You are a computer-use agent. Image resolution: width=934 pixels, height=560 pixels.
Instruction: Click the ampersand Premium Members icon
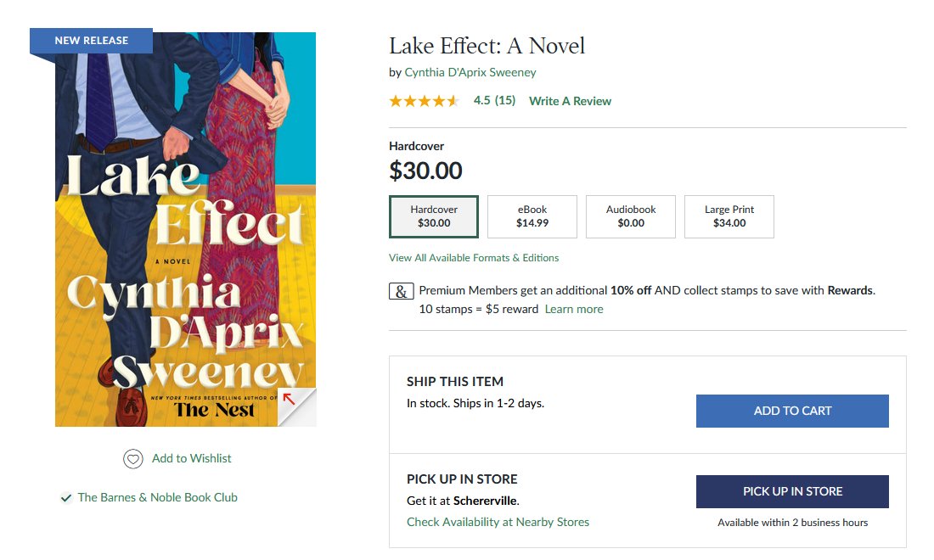tap(401, 291)
